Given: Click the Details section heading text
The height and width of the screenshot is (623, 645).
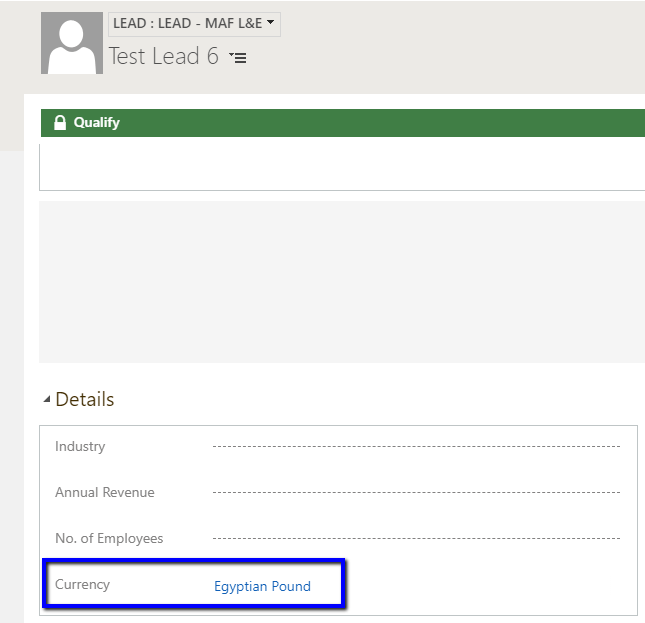Looking at the screenshot, I should click(85, 400).
